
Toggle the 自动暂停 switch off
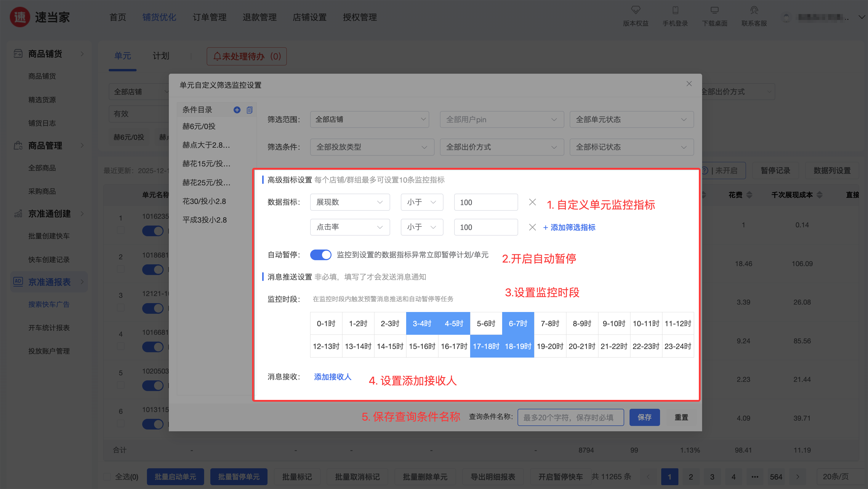point(321,255)
